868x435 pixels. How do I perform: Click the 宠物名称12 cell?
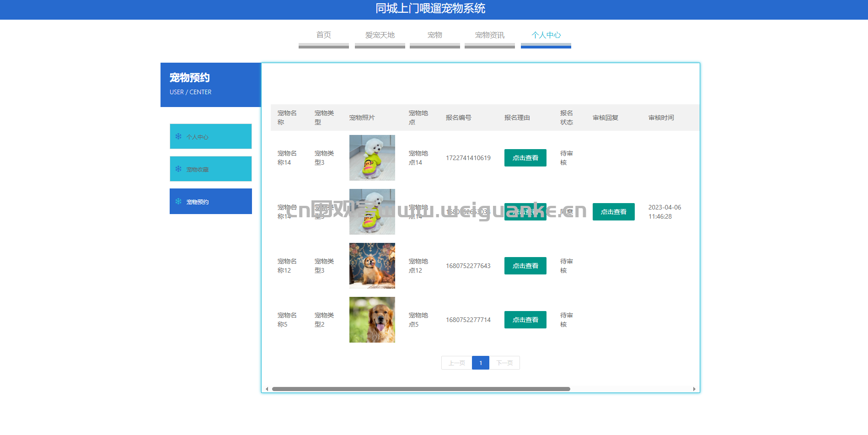(x=287, y=266)
